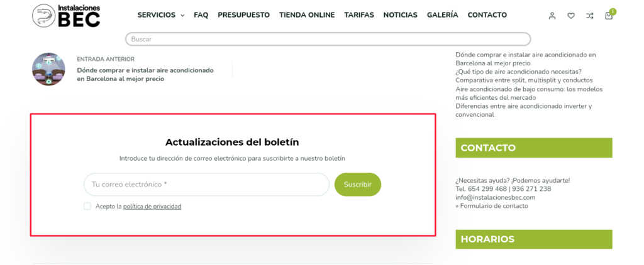
Task: Follow the política de privacidad link
Action: point(152,207)
